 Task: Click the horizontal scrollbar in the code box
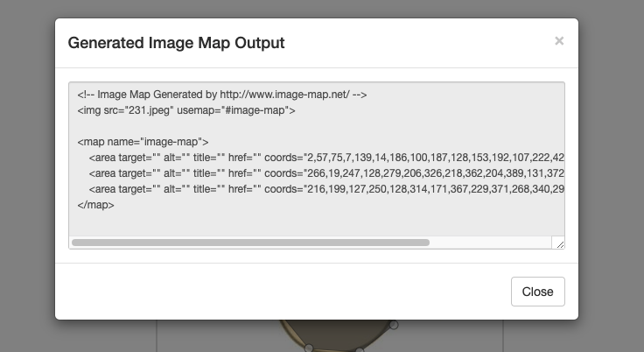[250, 243]
